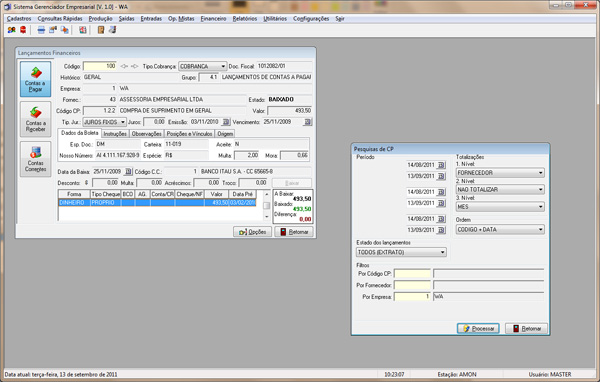The image size is (600, 382).
Task: Open the Consultas Rápidas menu
Action: pyautogui.click(x=60, y=18)
